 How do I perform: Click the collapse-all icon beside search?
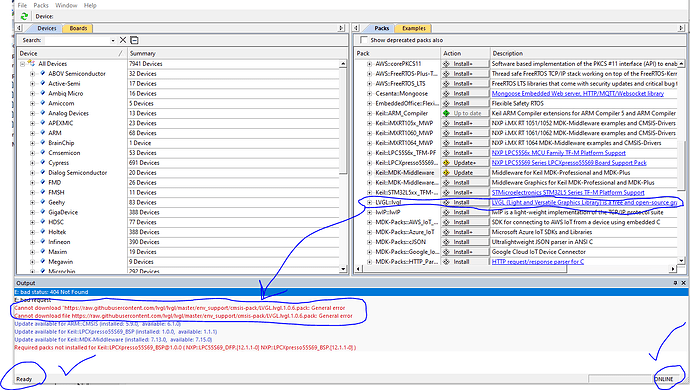coord(135,40)
